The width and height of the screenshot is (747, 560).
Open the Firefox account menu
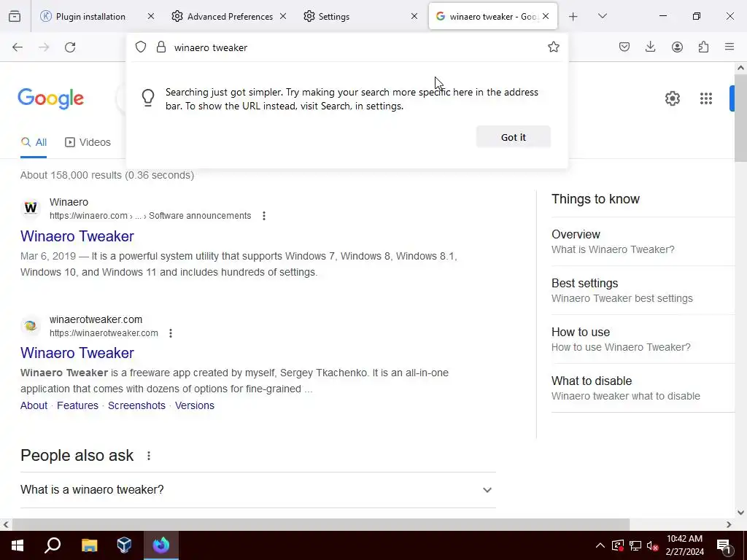click(x=677, y=47)
